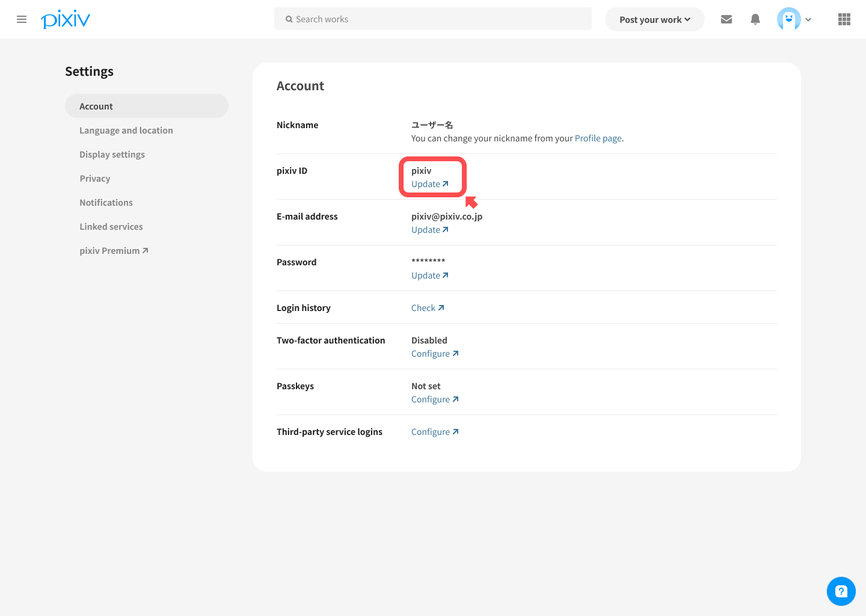Click the search magnifier icon
Screen dimensions: 866x616
[289, 19]
